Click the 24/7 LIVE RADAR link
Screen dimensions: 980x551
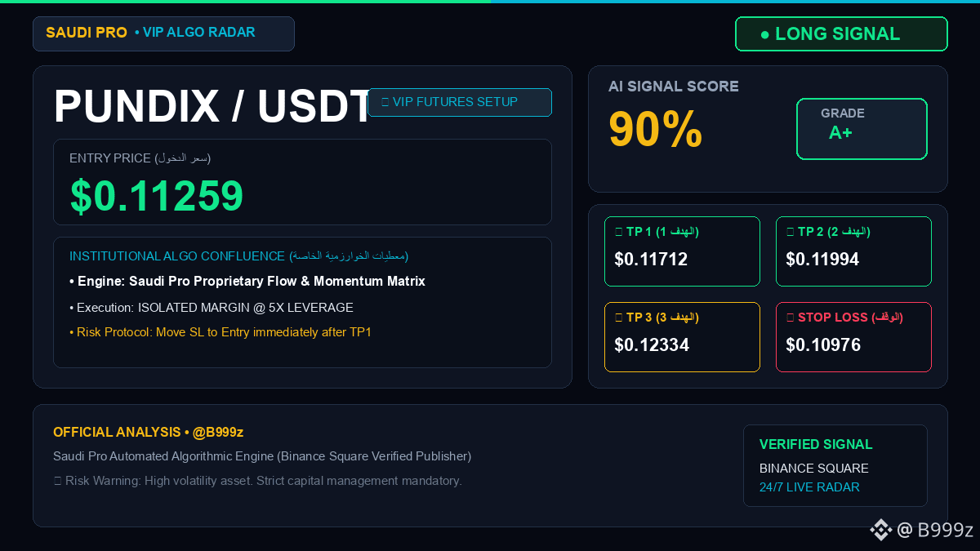click(x=809, y=487)
